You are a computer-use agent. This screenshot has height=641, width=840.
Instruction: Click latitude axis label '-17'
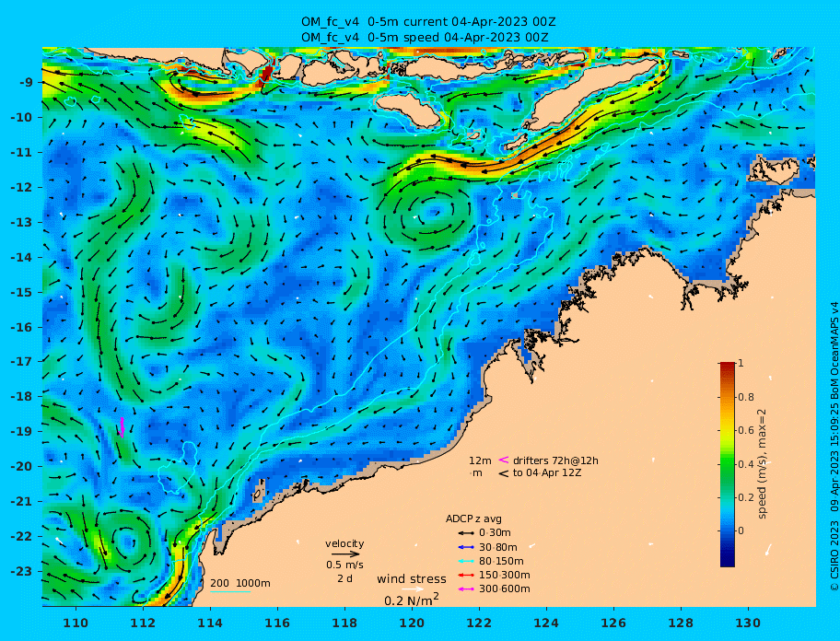click(22, 361)
